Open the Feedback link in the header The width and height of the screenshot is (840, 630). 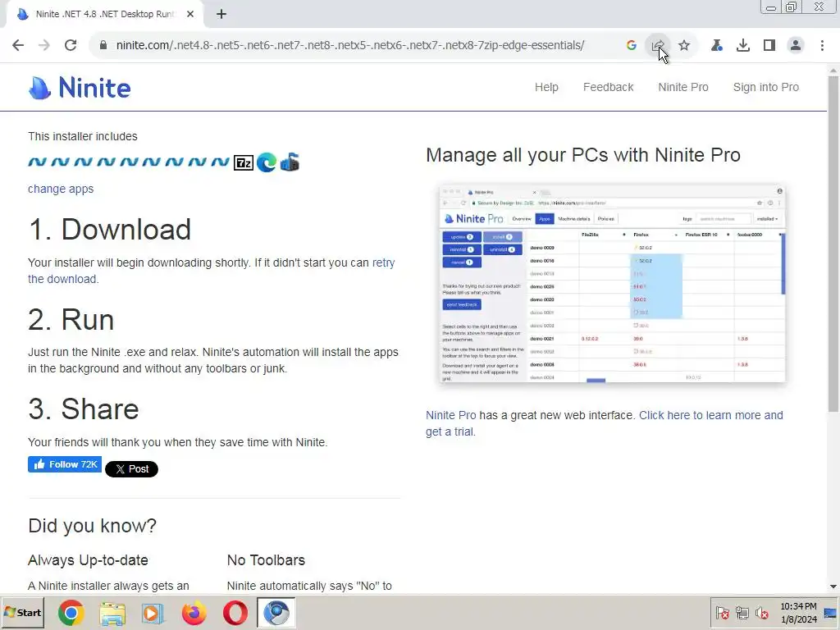pos(608,87)
